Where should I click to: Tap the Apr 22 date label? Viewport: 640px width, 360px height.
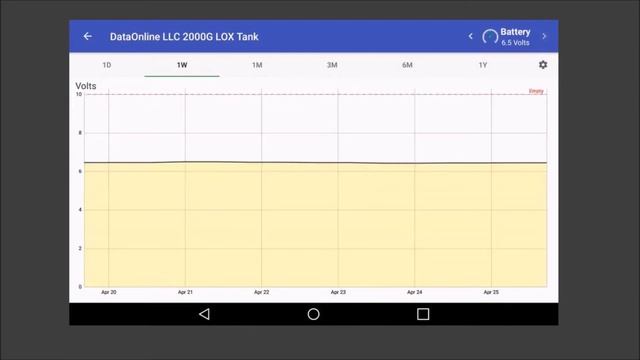point(262,292)
